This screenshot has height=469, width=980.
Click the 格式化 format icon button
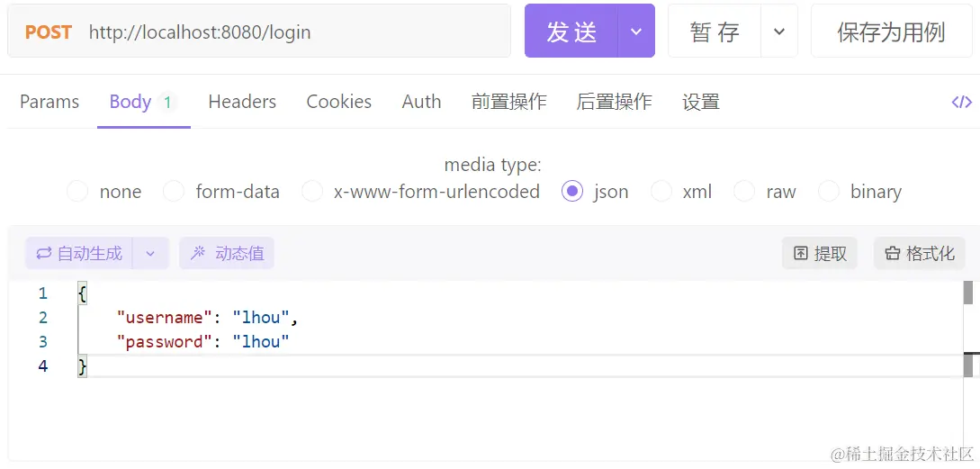[892, 254]
